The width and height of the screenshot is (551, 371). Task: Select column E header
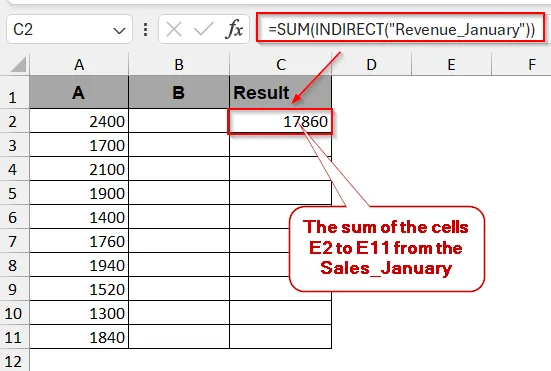coord(451,64)
